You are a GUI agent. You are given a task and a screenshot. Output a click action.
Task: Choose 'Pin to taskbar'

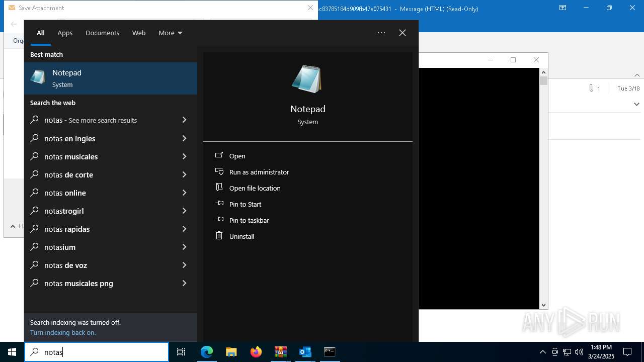pyautogui.click(x=249, y=220)
